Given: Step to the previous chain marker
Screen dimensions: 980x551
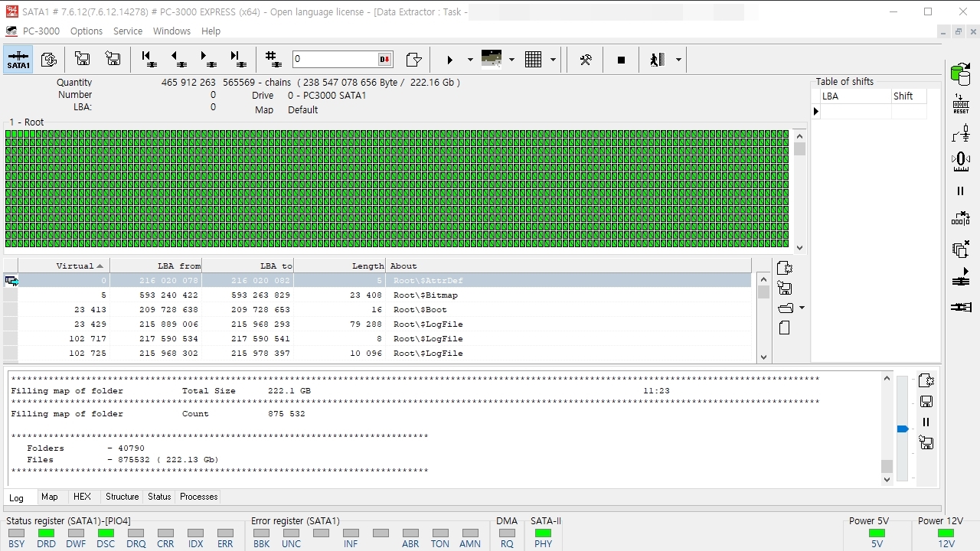Looking at the screenshot, I should (178, 60).
